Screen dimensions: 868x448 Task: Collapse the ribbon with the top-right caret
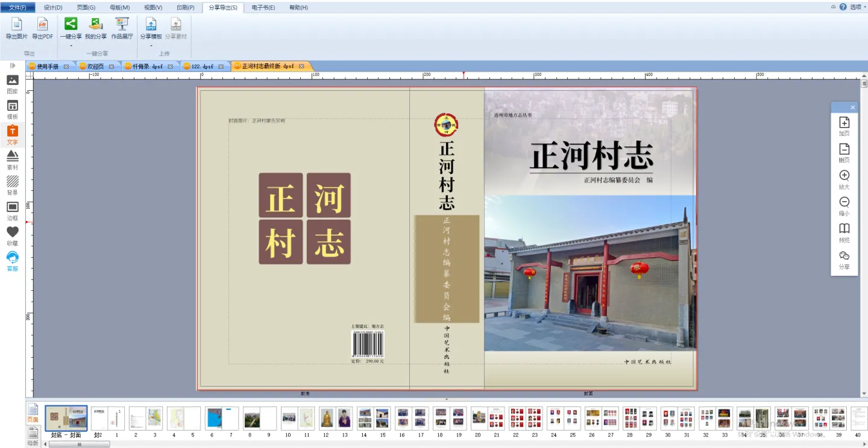(833, 7)
